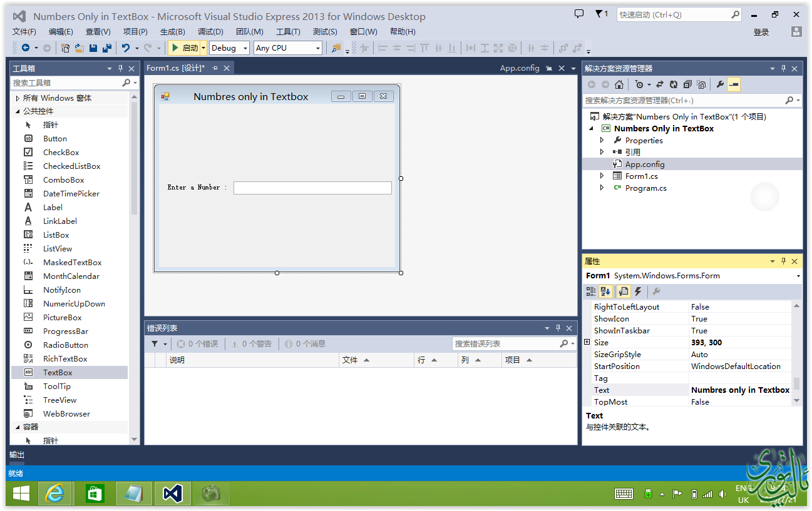
Task: Click the Save All toolbar icon
Action: pyautogui.click(x=106, y=48)
